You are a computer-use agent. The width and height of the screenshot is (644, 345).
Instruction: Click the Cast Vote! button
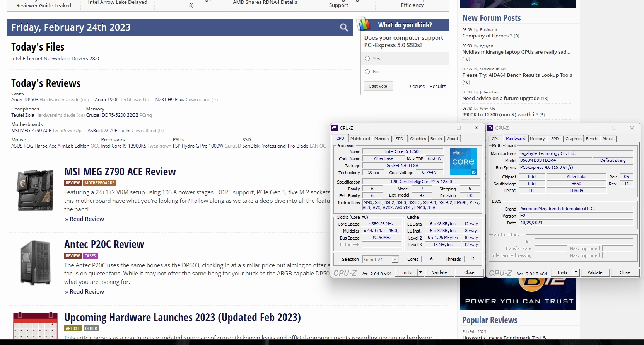tap(378, 86)
